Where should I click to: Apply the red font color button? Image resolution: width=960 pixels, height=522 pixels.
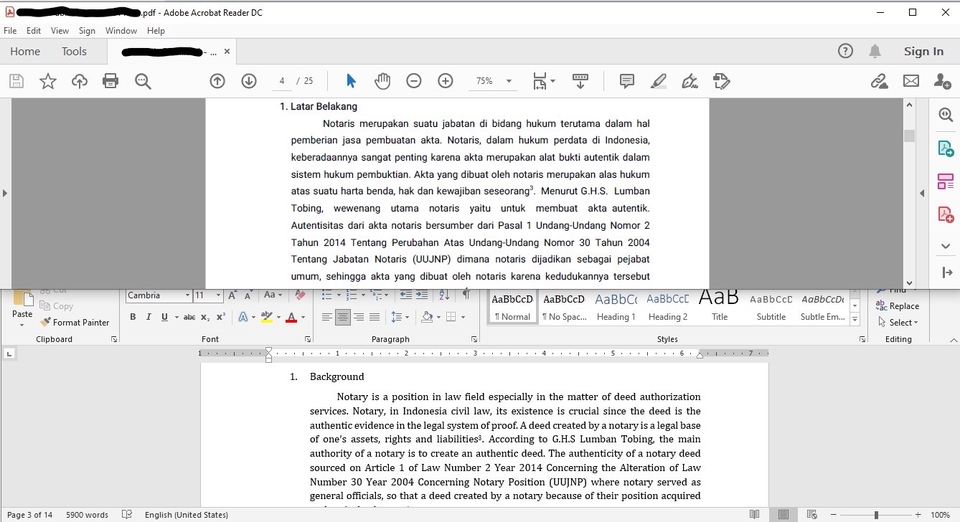pos(291,317)
